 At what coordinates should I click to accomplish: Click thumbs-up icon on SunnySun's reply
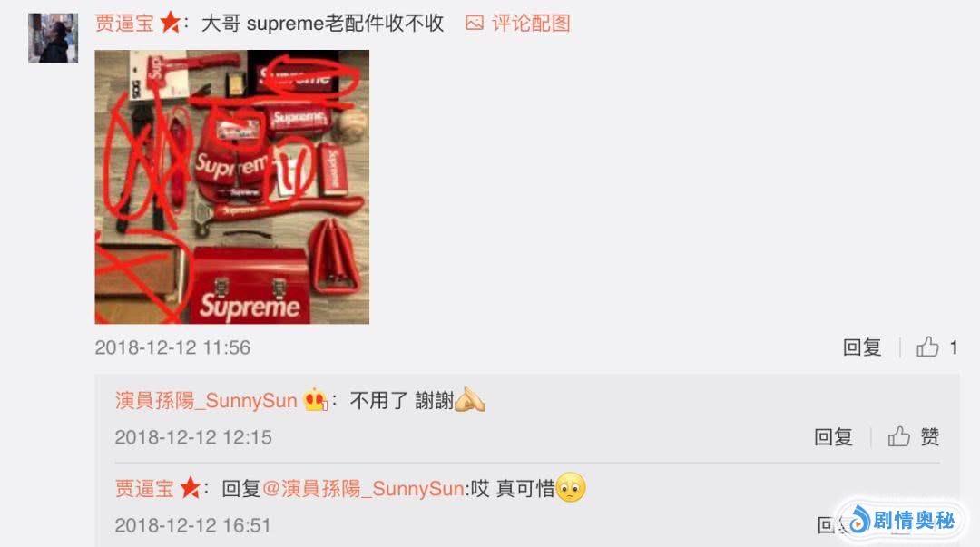898,436
